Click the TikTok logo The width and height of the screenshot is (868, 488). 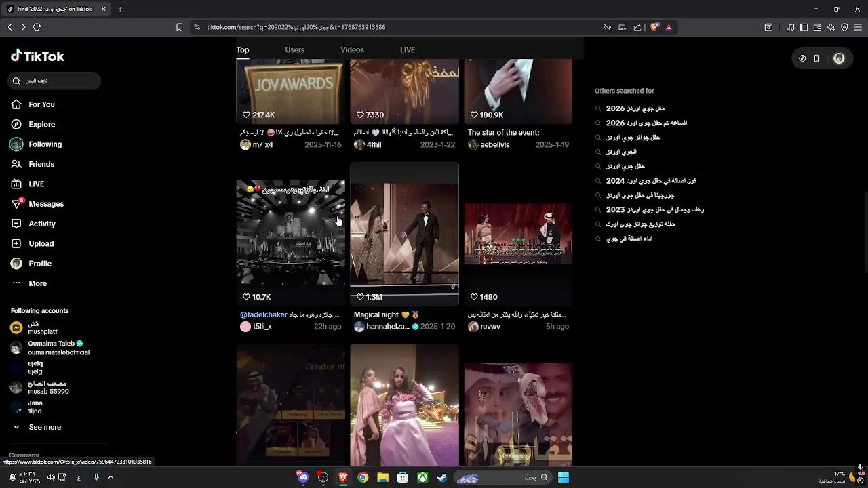[37, 56]
